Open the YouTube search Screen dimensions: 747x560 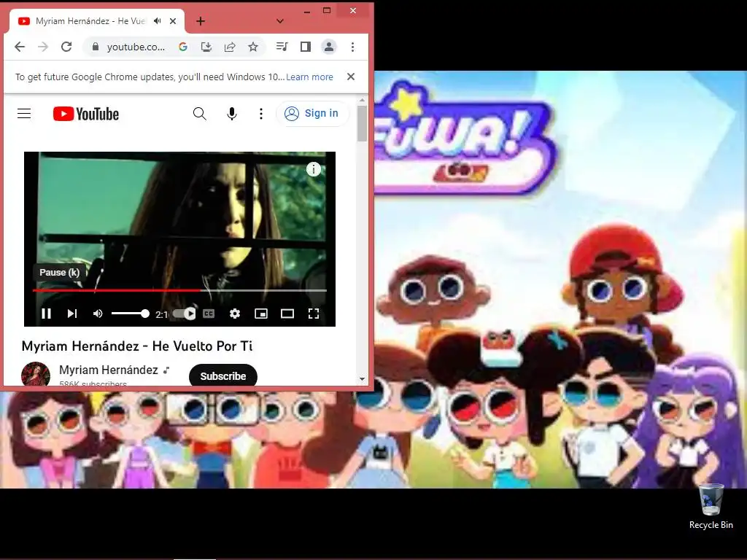coord(200,113)
